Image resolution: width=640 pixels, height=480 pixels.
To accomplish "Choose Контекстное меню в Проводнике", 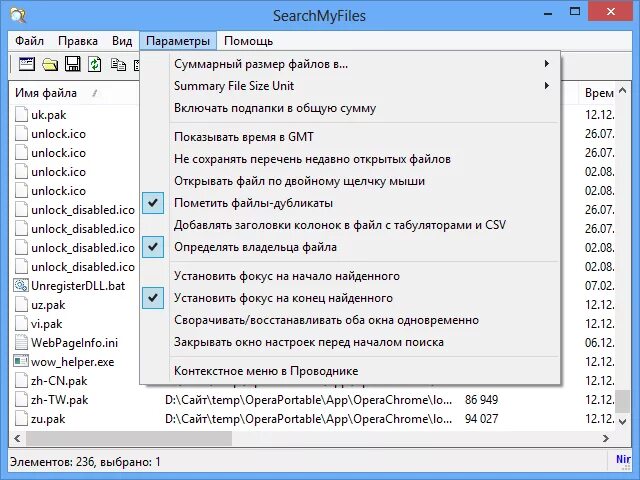I will click(350, 371).
